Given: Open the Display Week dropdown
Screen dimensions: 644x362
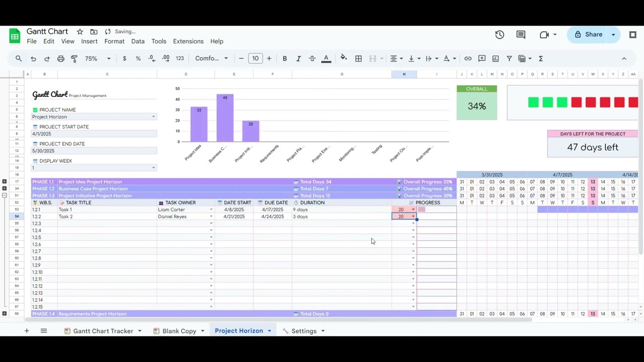Looking at the screenshot, I should [153, 168].
